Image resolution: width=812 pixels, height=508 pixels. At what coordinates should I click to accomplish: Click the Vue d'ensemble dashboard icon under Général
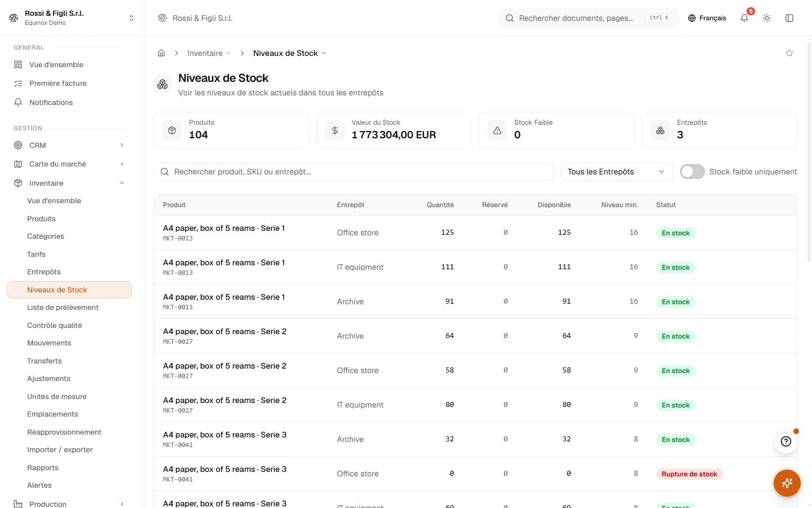18,64
